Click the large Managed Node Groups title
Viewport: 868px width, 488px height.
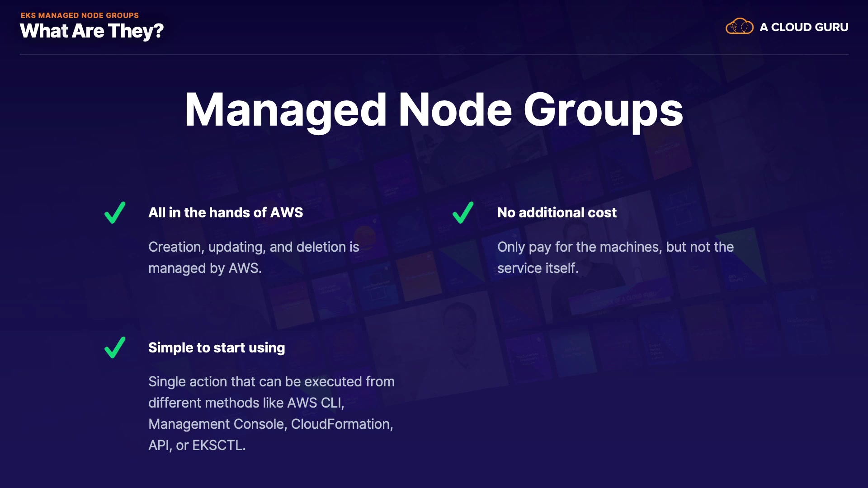tap(434, 110)
